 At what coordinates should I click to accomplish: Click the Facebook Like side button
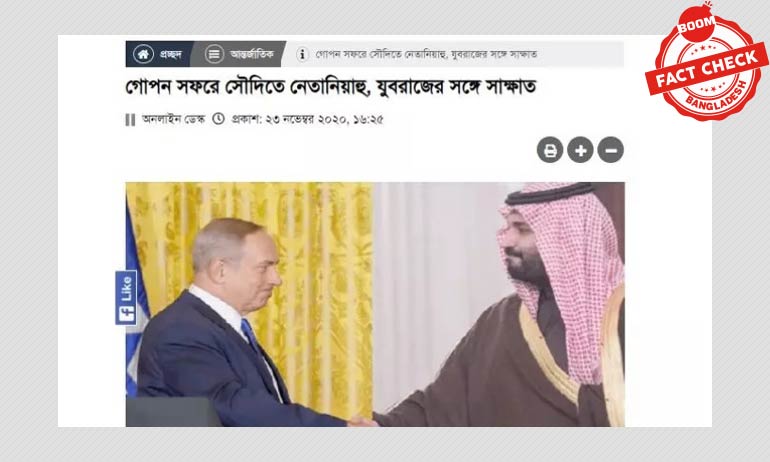tap(126, 298)
